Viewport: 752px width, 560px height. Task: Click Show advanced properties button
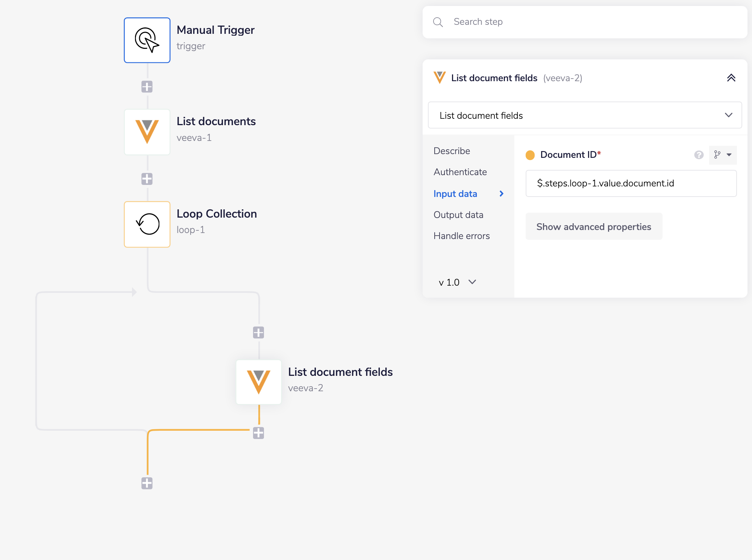[594, 227]
